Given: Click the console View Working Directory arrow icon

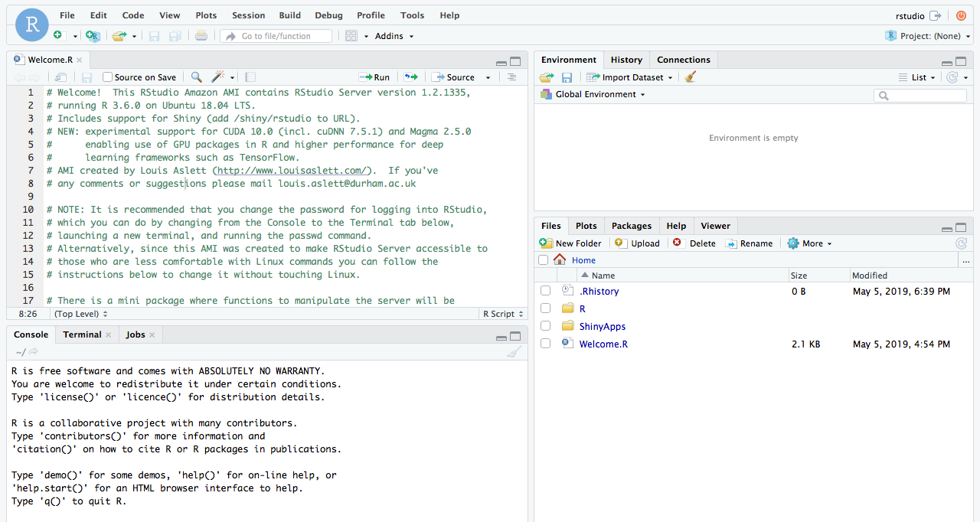Looking at the screenshot, I should click(33, 352).
